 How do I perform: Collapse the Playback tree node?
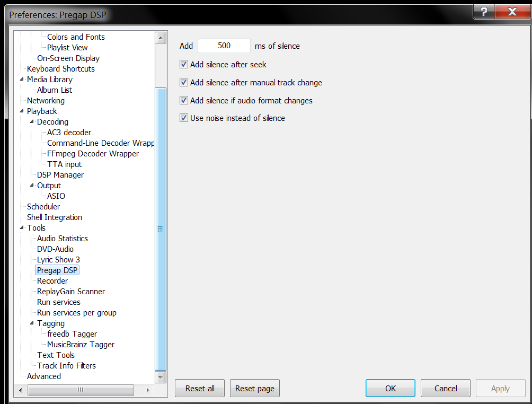[x=22, y=111]
